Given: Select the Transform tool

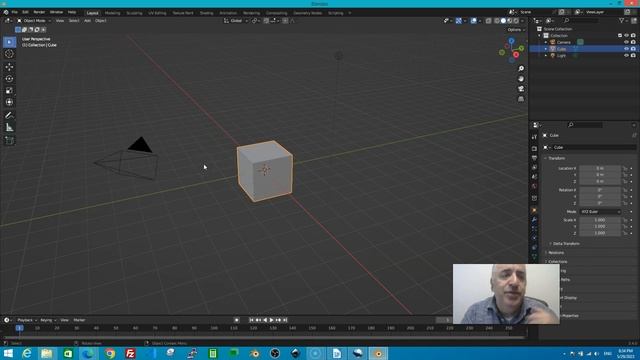Looking at the screenshot, I should click(x=9, y=102).
